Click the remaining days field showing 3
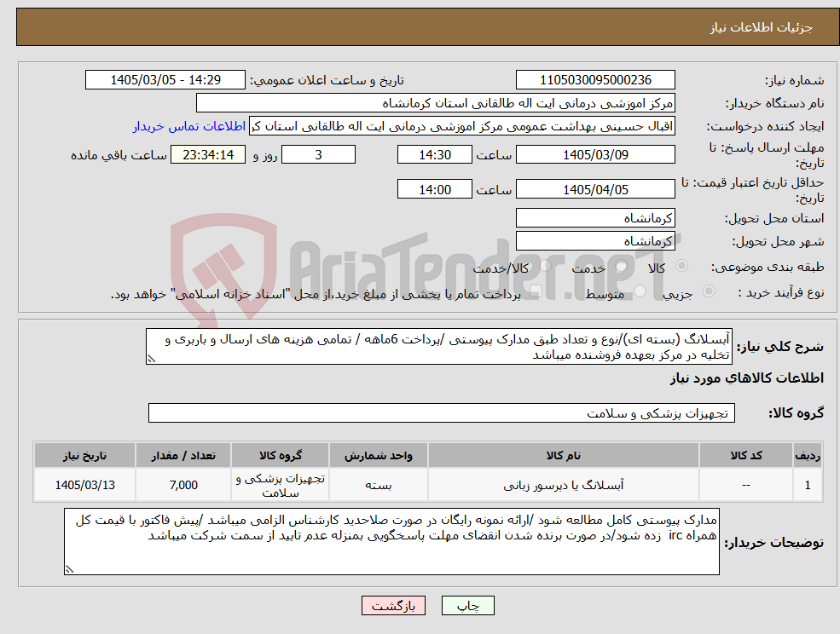 (x=318, y=155)
